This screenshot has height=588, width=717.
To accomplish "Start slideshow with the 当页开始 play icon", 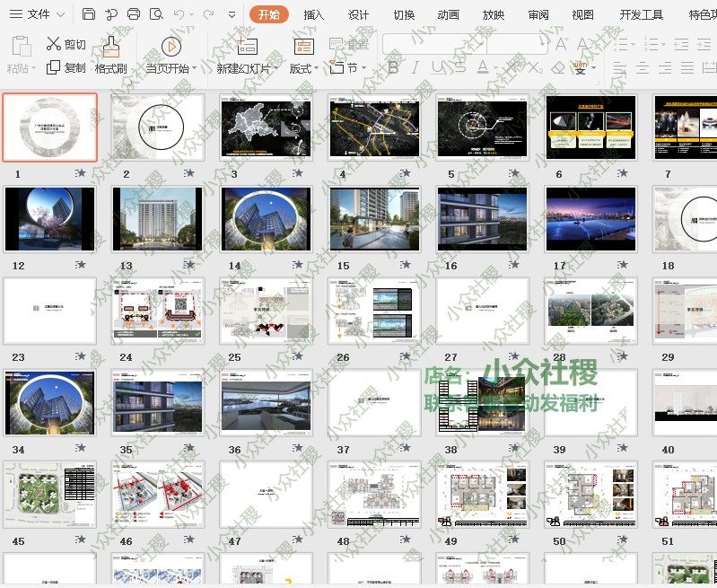I will 171,46.
